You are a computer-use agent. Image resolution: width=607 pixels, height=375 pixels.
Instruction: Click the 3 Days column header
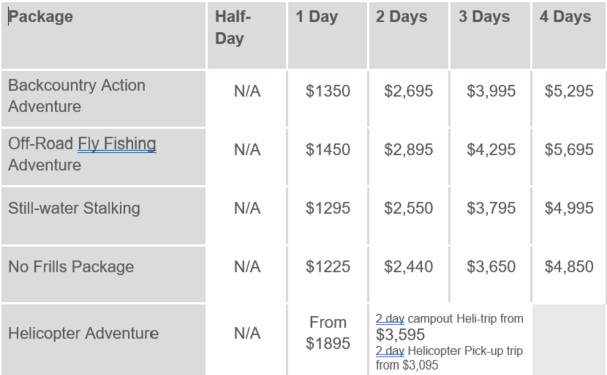point(490,35)
